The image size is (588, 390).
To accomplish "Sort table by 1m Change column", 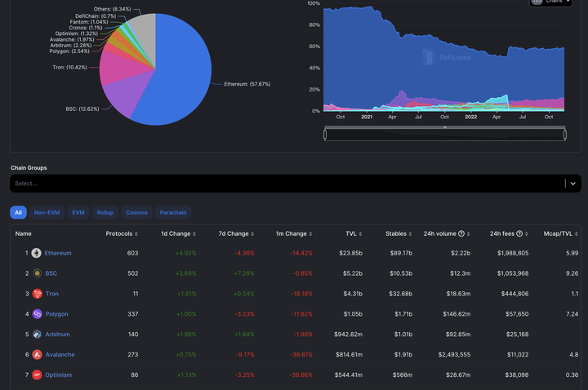I will click(x=294, y=234).
